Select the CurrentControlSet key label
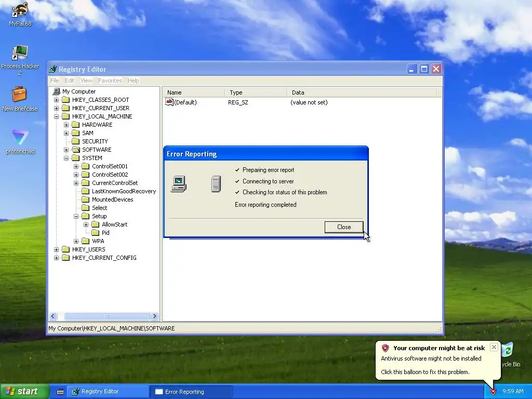The width and height of the screenshot is (532, 399). coord(115,183)
